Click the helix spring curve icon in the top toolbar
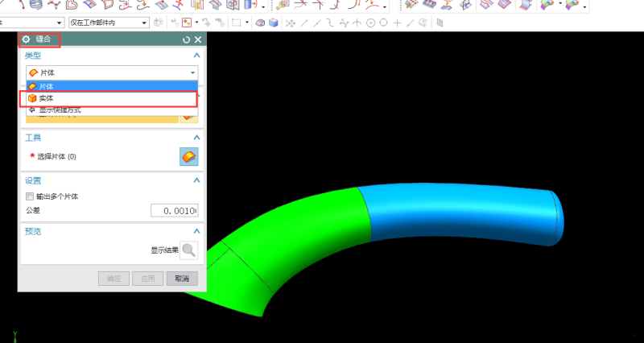 coord(36,5)
